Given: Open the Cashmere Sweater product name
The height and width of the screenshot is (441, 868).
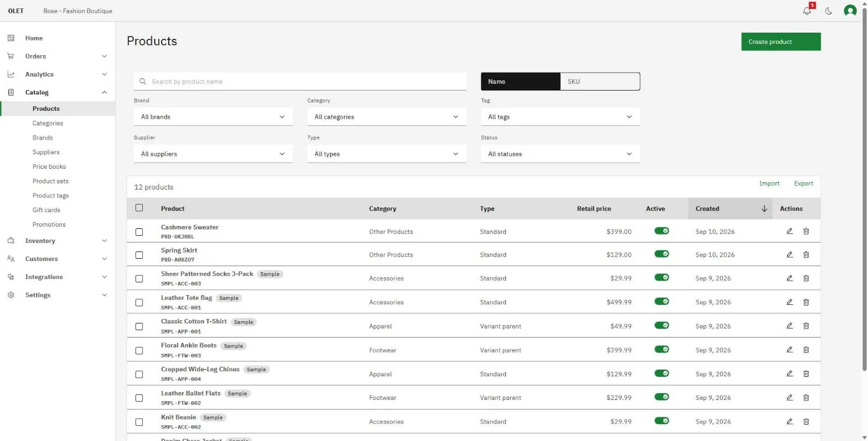Looking at the screenshot, I should click(189, 227).
